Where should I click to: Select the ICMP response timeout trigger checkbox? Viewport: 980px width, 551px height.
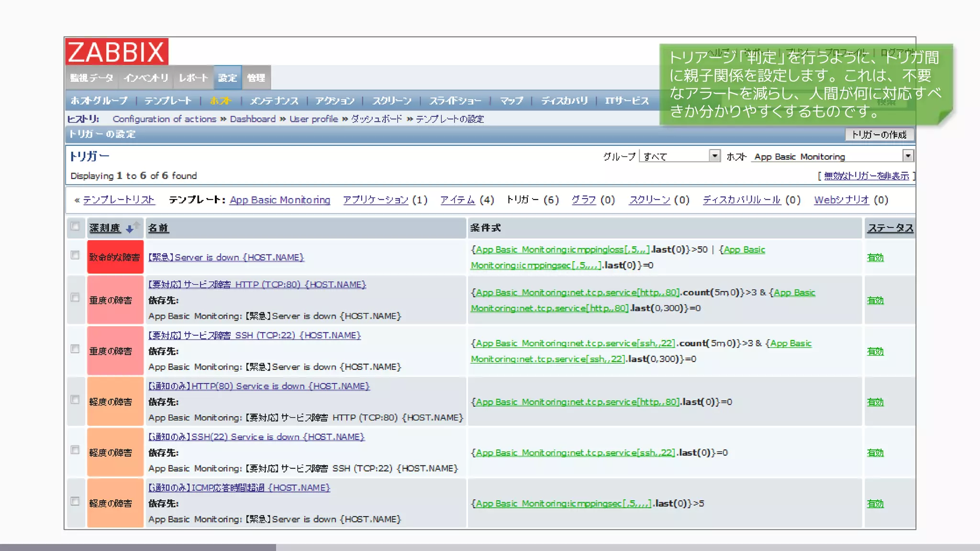pyautogui.click(x=75, y=501)
